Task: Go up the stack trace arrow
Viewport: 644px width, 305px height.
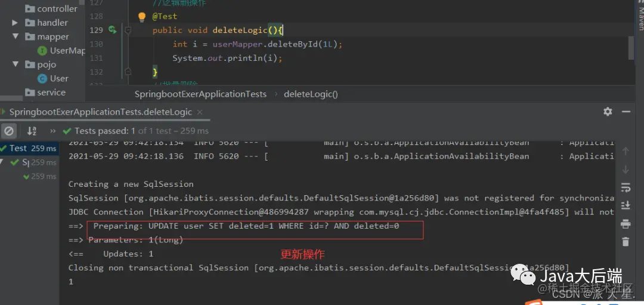Action: 626,151
